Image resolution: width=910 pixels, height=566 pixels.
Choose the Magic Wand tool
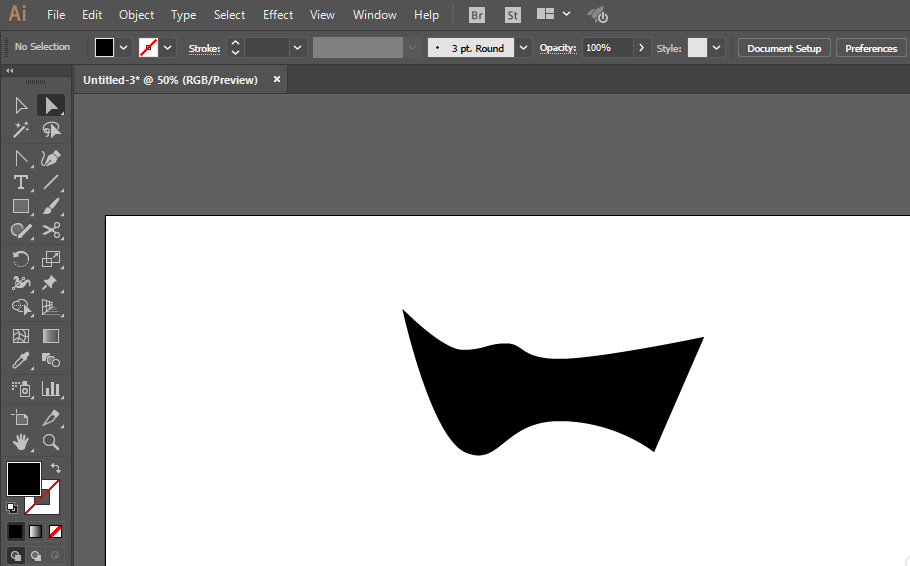coord(20,130)
